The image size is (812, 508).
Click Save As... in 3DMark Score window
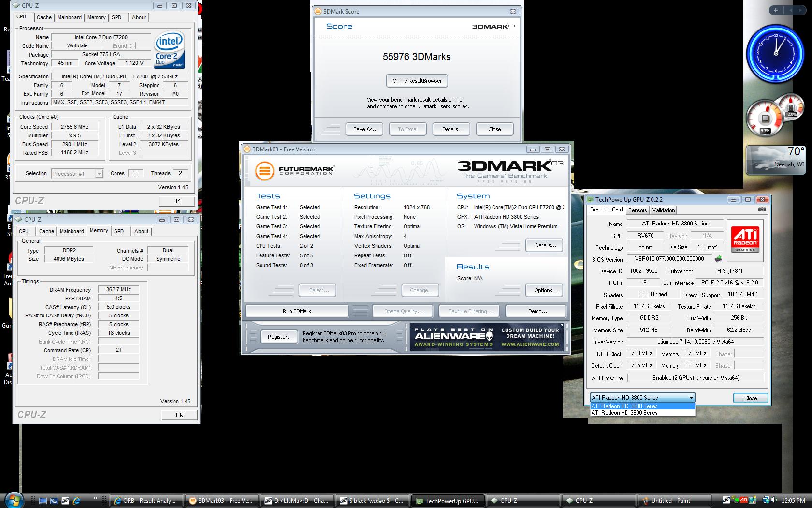365,129
